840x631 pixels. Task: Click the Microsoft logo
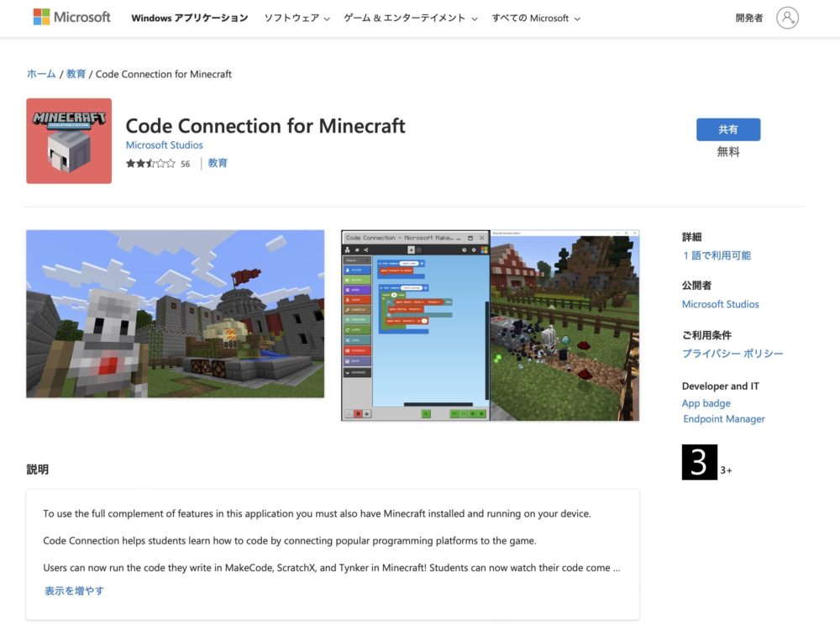pos(71,16)
